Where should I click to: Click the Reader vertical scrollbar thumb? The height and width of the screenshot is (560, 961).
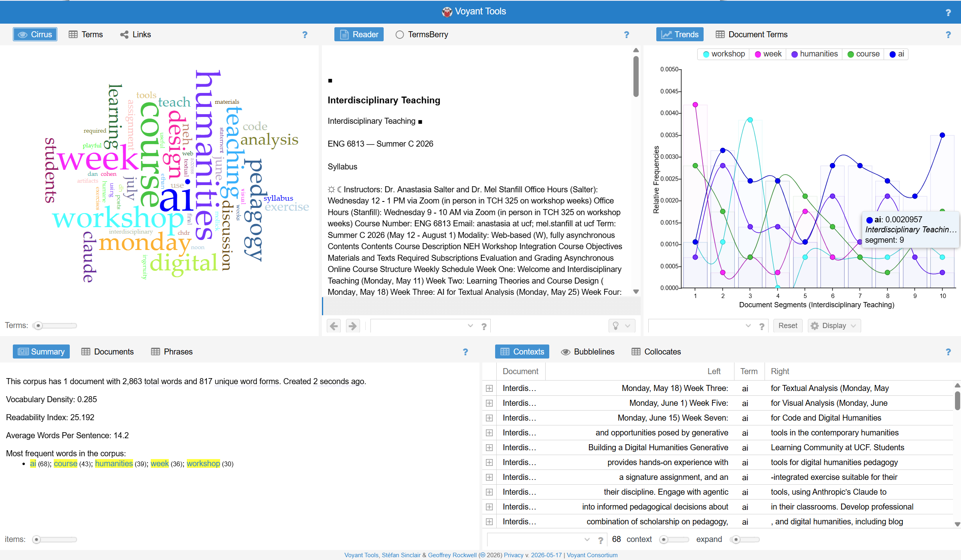(x=636, y=76)
